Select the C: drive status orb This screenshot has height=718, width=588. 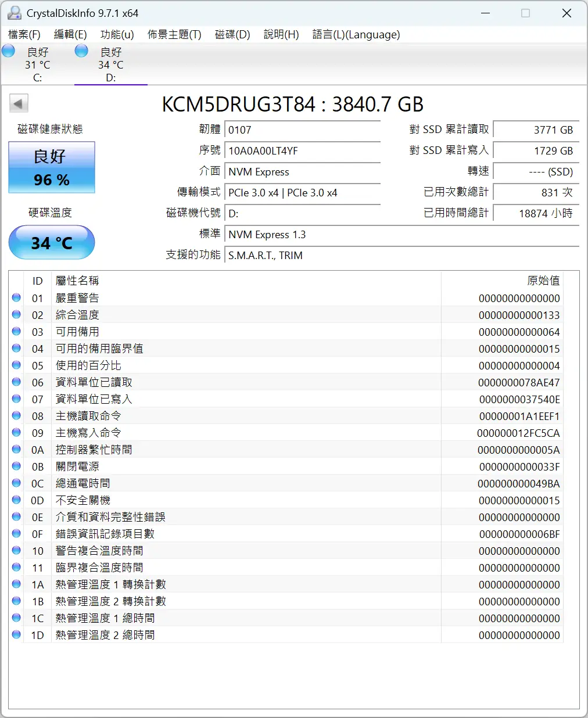point(9,51)
